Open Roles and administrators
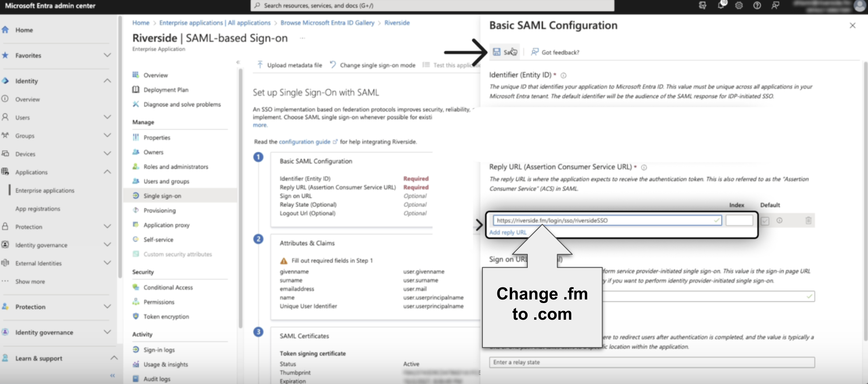The width and height of the screenshot is (868, 384). tap(176, 167)
